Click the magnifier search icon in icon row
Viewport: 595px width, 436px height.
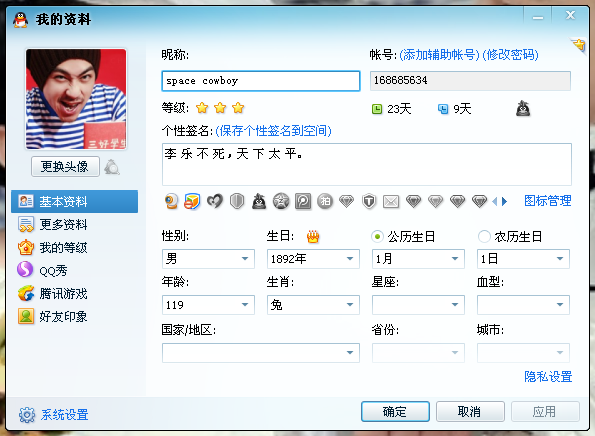click(x=303, y=201)
